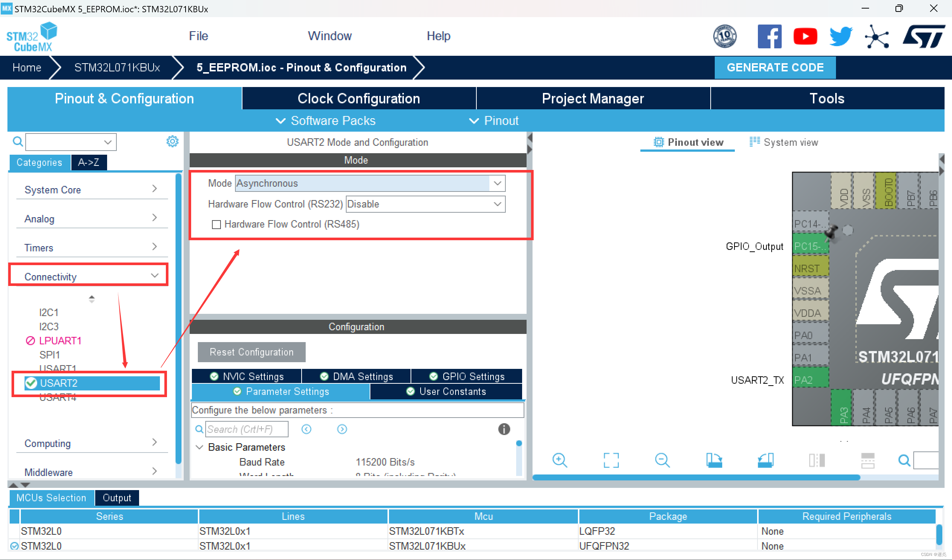Expand the System Core category

[x=92, y=189]
